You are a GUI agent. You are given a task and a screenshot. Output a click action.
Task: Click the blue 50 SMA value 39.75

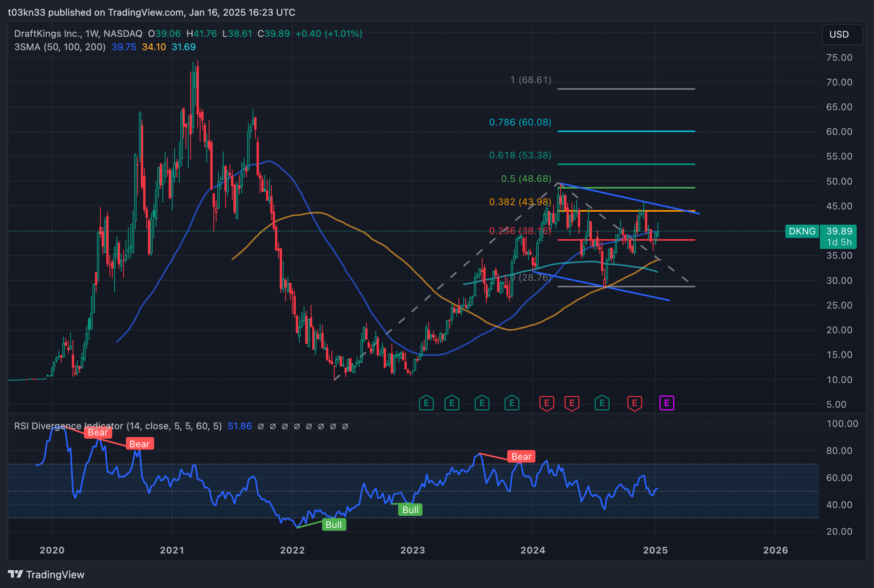pos(124,47)
